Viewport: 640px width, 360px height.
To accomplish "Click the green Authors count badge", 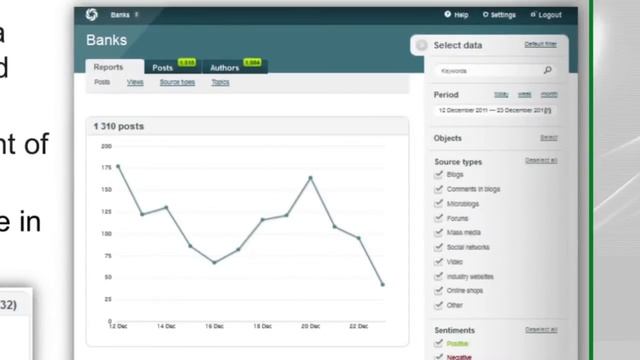I will [252, 62].
